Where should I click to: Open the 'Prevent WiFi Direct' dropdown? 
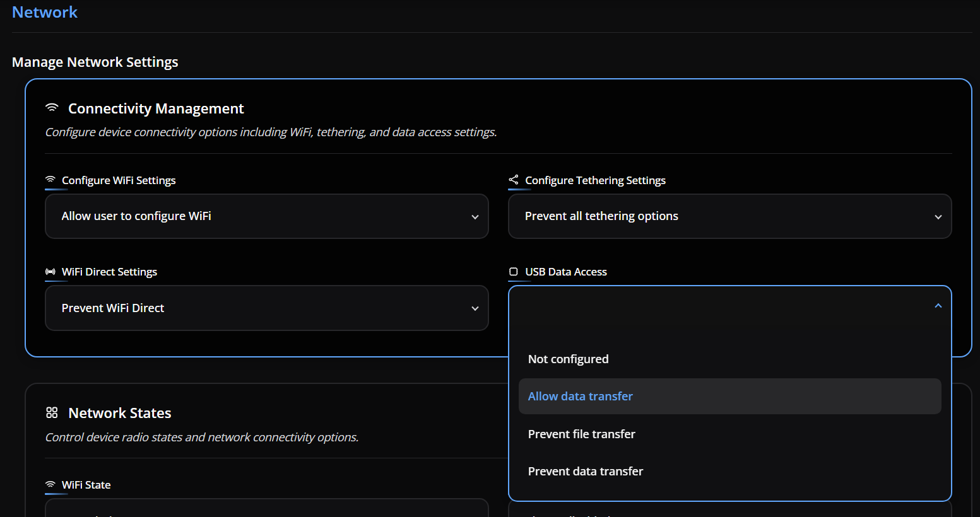266,308
